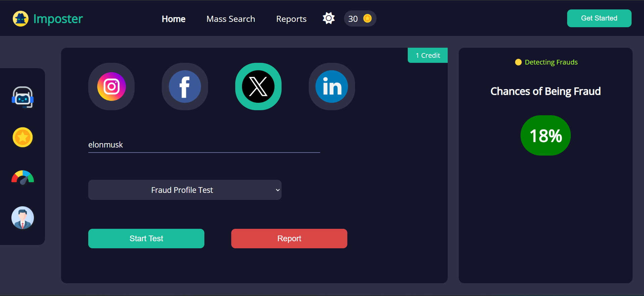
Task: Open the chatbot robot sidebar icon
Action: click(22, 97)
